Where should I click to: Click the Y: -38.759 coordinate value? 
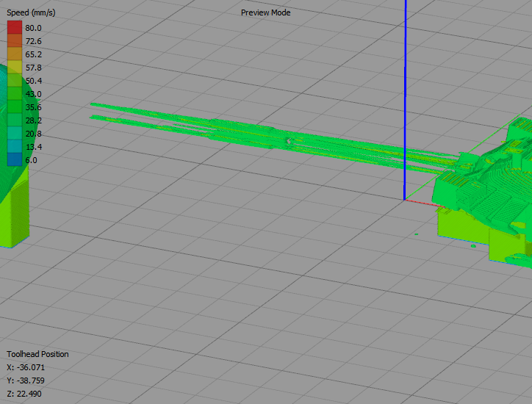pos(26,380)
